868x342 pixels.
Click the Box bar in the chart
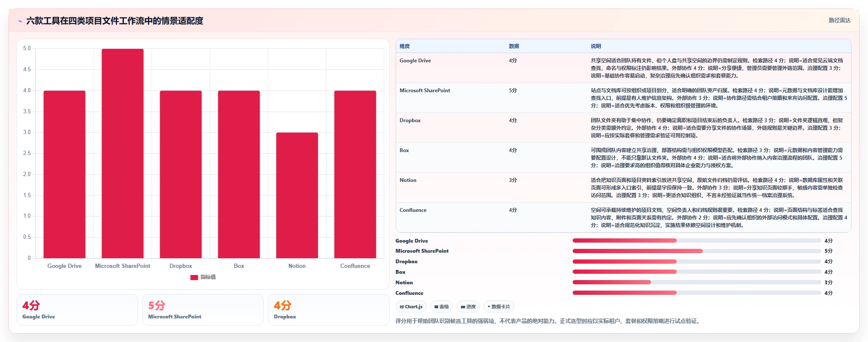[x=239, y=174]
